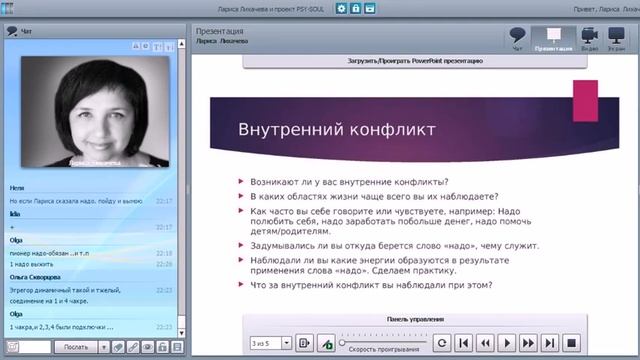Viewport: 640px width, 360px height.
Task: Click the presenter's webcam photo
Action: [x=95, y=111]
